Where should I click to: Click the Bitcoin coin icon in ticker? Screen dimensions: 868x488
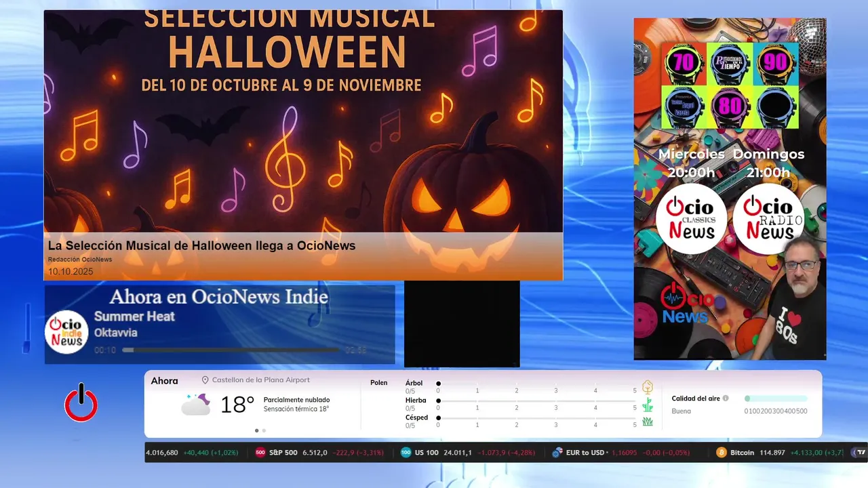coord(722,453)
